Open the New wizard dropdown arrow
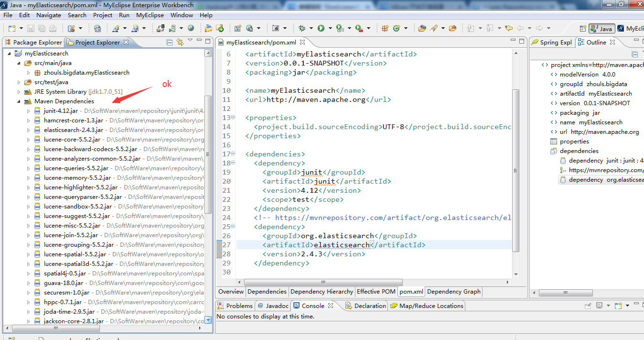The image size is (644, 340). pos(21,28)
